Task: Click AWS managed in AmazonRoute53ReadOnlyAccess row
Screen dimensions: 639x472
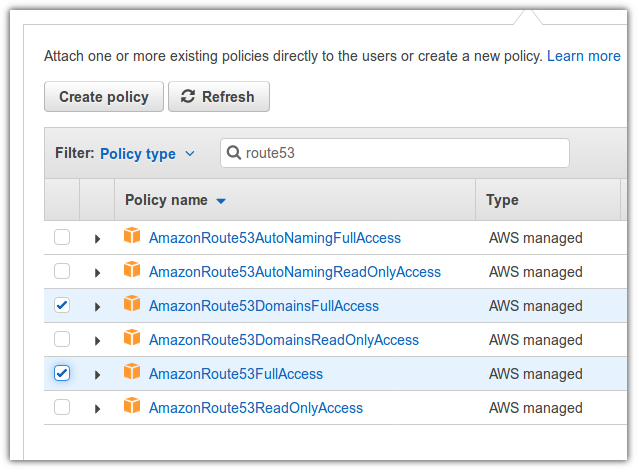Action: point(535,408)
